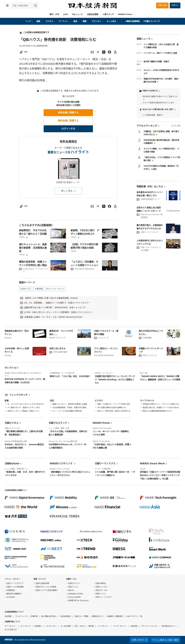
Task: Open 日経会社情報 menu item
Action: coord(93,14)
